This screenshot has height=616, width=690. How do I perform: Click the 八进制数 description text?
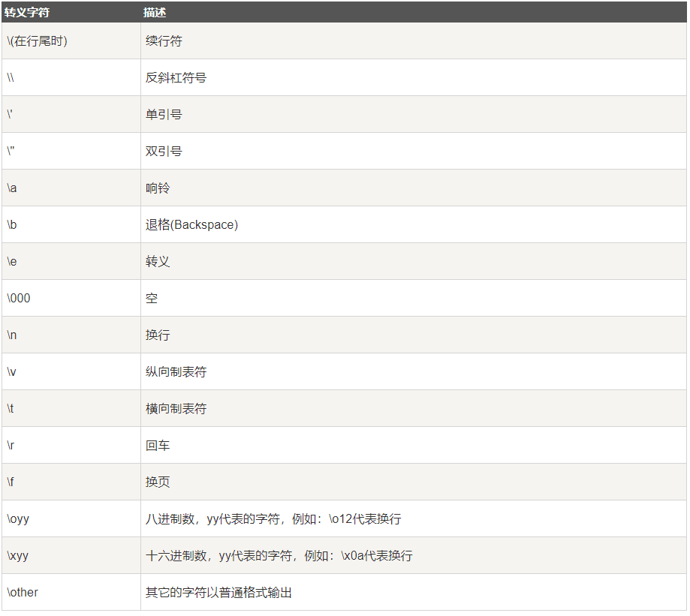(273, 518)
